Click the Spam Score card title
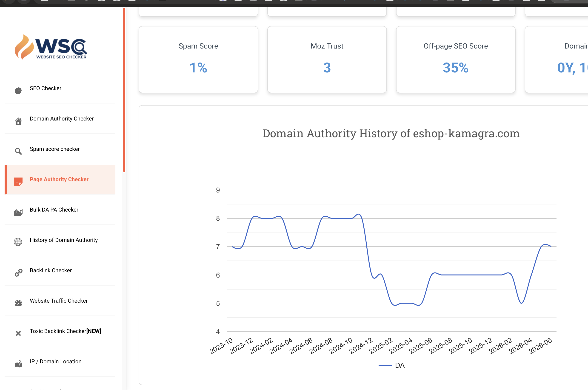The image size is (588, 390). (x=198, y=46)
